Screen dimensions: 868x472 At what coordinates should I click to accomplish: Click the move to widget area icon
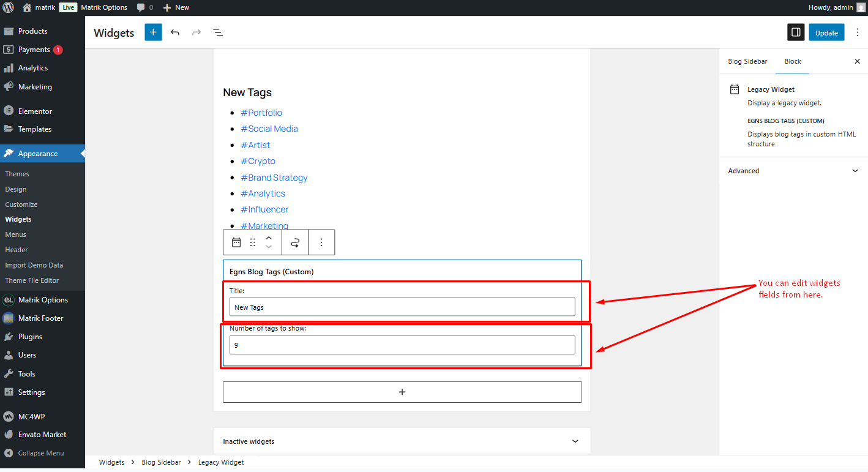pyautogui.click(x=295, y=242)
